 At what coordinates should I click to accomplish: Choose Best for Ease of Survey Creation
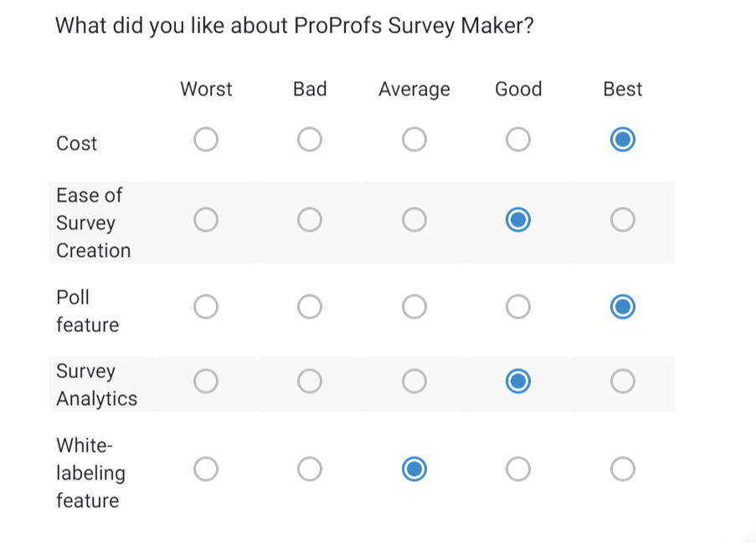click(x=622, y=219)
